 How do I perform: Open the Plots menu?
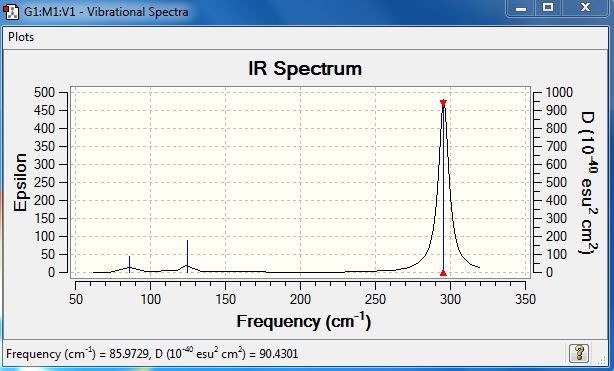21,37
